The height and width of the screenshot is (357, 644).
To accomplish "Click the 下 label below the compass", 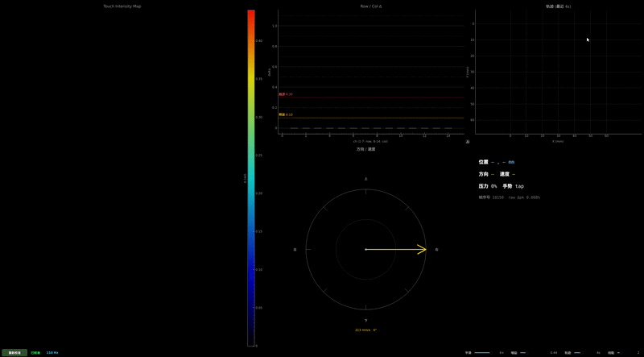I will coord(365,320).
